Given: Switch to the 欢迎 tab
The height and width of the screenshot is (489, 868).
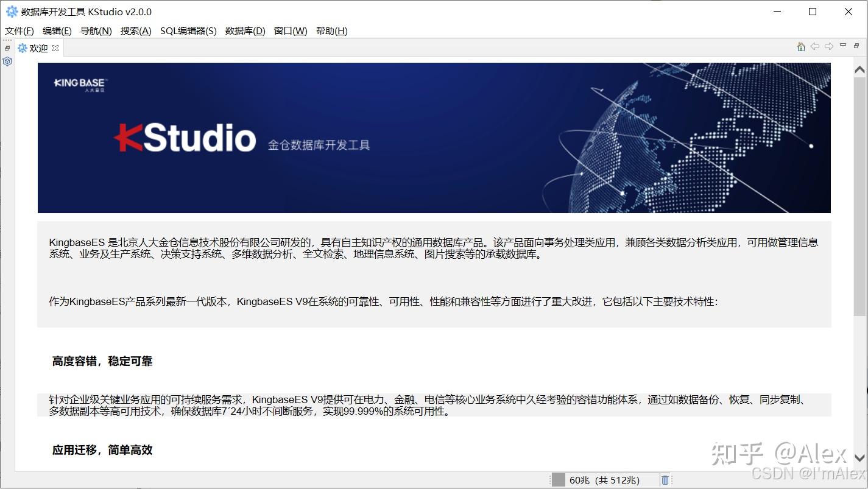Looking at the screenshot, I should coord(38,48).
